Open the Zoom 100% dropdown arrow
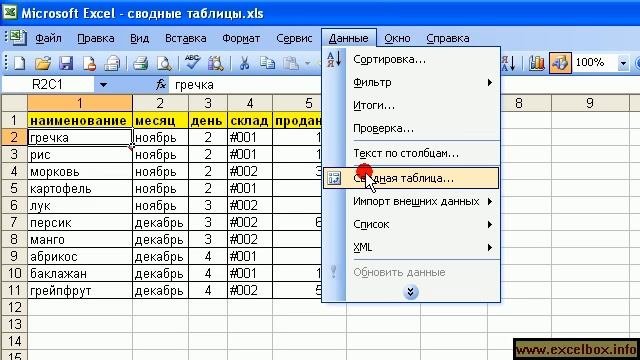The height and width of the screenshot is (360, 640). coord(623,63)
